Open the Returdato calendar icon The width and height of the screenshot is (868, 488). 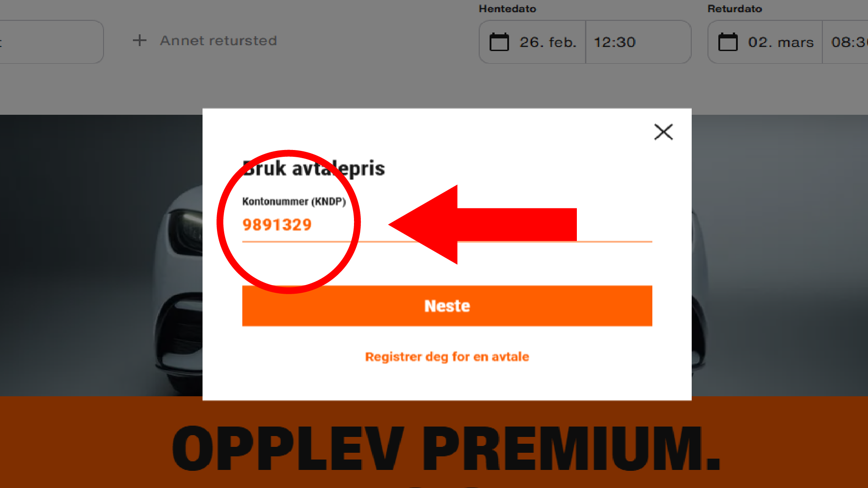click(x=728, y=42)
